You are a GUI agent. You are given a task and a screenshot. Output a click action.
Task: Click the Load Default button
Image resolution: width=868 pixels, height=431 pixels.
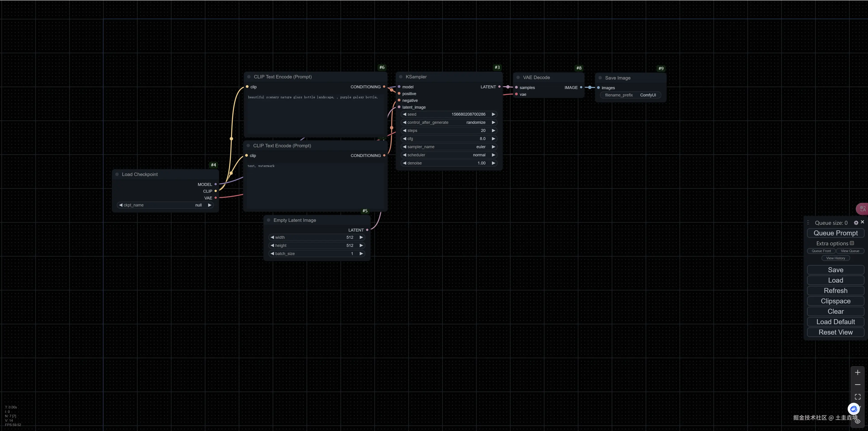coord(835,322)
